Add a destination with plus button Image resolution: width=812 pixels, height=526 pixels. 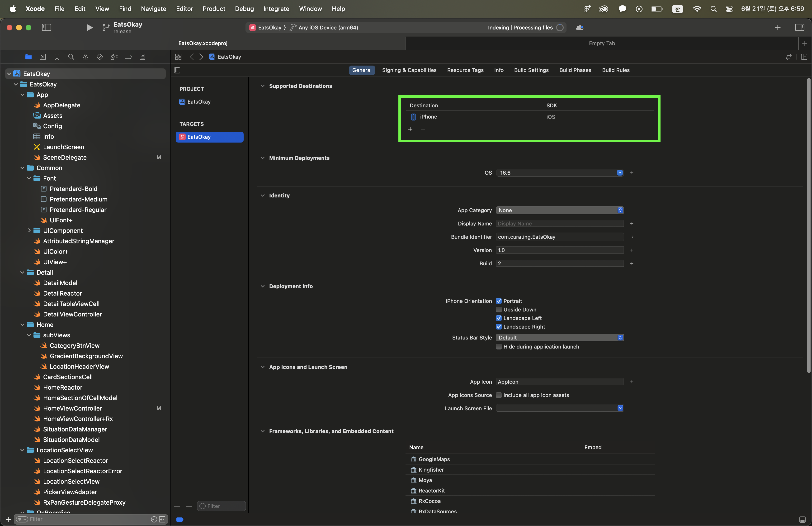tap(410, 129)
